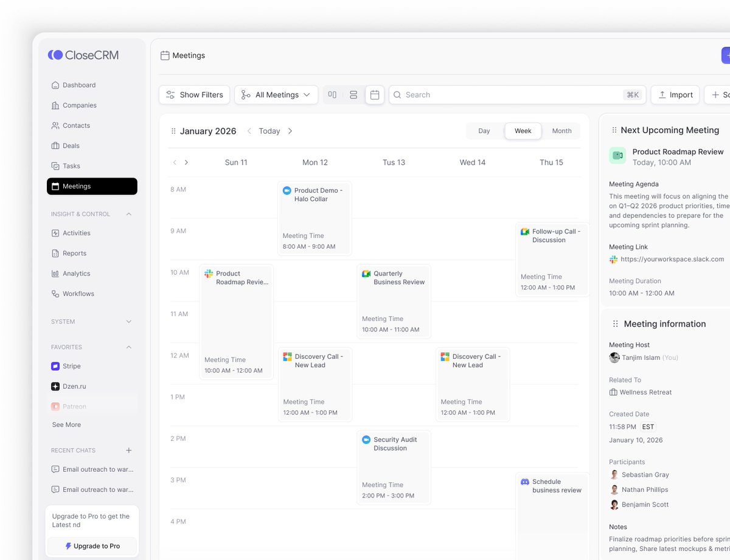Click the drag handle beside January 2026

pos(173,131)
